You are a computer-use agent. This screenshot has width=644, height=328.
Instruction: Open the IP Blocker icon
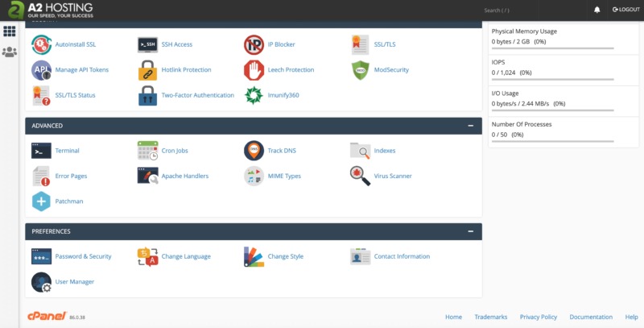(254, 44)
